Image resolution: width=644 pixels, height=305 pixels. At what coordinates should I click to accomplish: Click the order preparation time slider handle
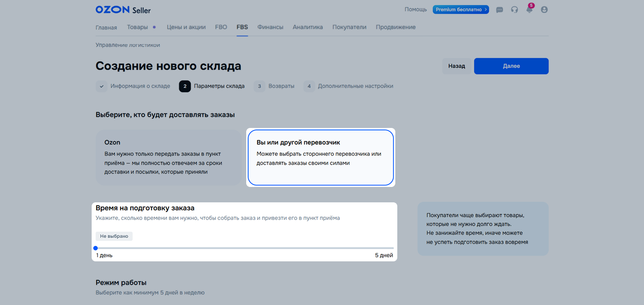click(x=96, y=248)
